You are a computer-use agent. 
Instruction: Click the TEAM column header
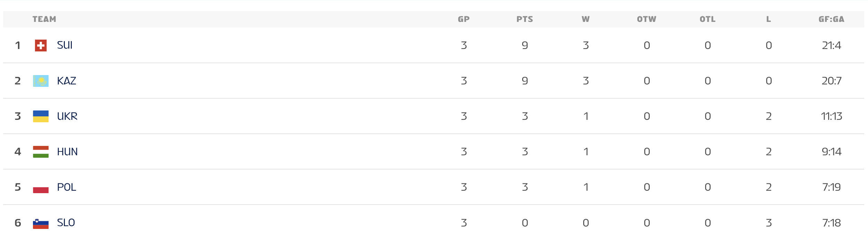[x=44, y=19]
